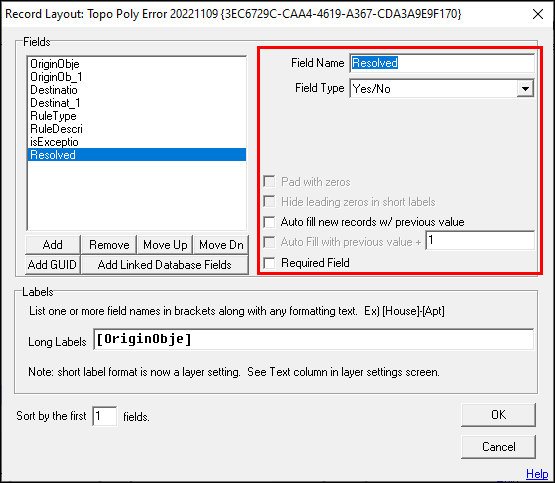Select the isExceptio field
The image size is (555, 483).
pos(137,142)
